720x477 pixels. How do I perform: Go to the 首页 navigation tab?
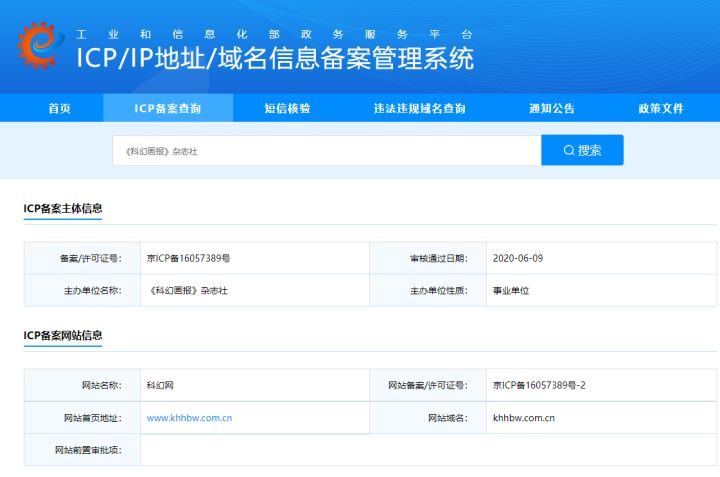(x=60, y=108)
